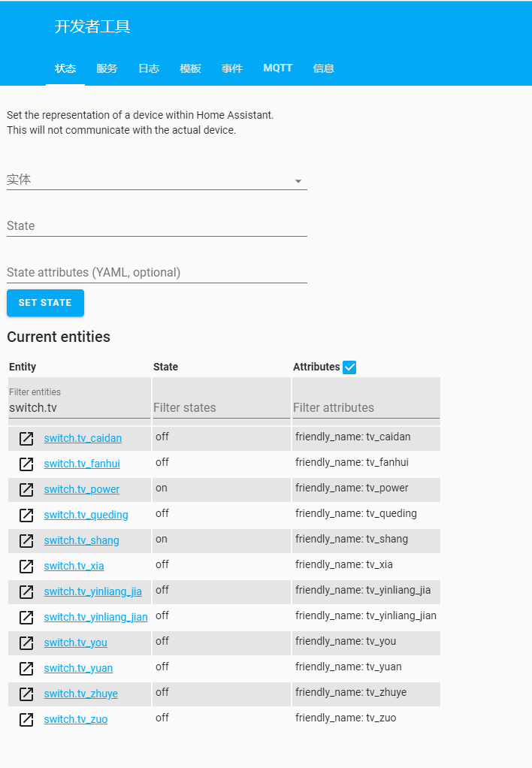Open entity info icon for switch.tv_yinliang_jian

pyautogui.click(x=26, y=617)
